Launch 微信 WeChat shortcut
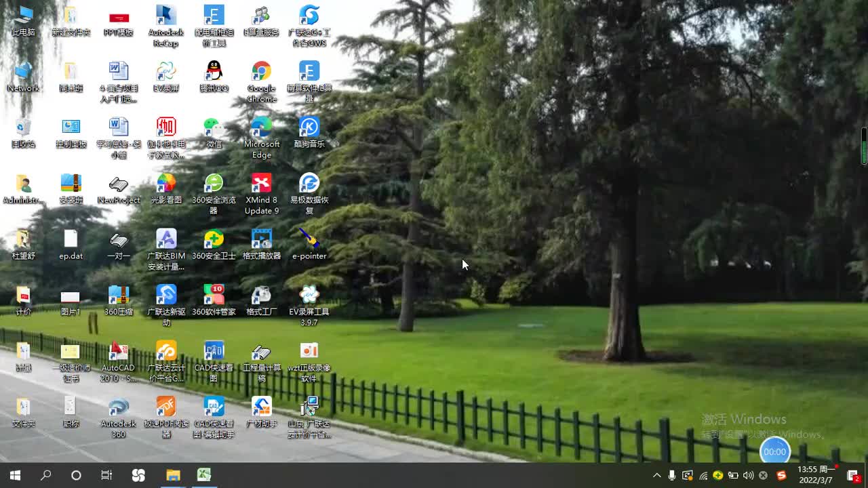868x488 pixels. 214,133
